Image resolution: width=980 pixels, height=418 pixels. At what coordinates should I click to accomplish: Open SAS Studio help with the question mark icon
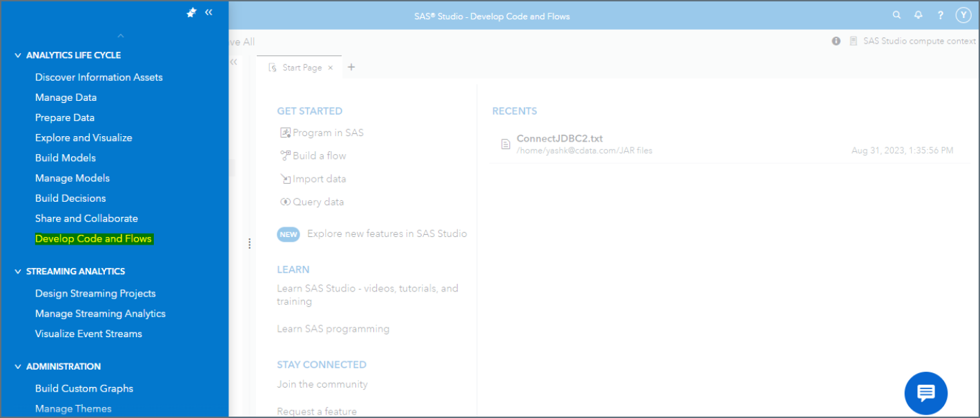[940, 15]
